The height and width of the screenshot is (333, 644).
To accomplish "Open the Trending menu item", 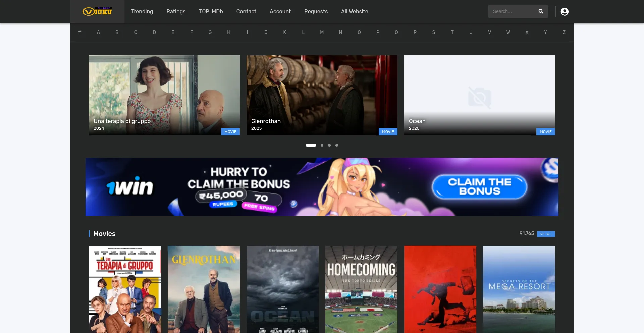I will 142,11.
